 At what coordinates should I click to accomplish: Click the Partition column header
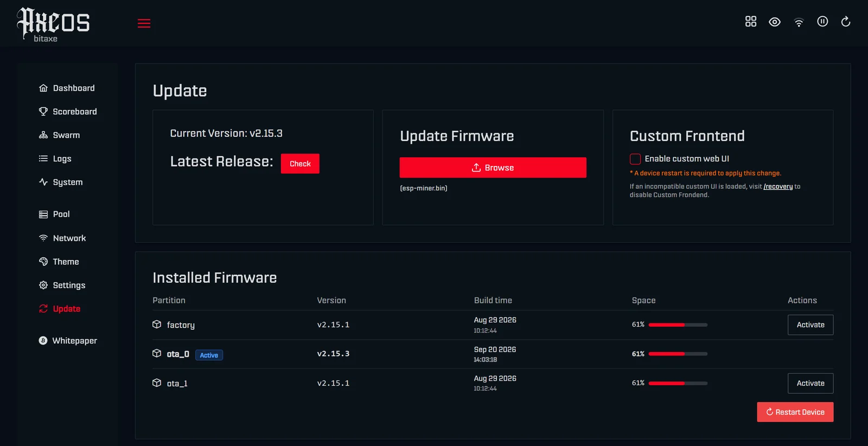(x=169, y=301)
